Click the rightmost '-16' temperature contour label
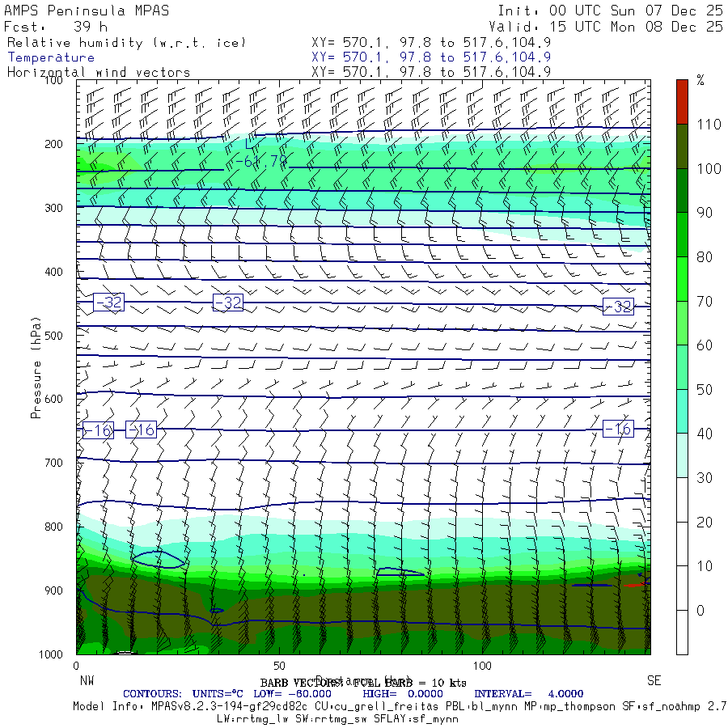728x728 pixels. click(619, 429)
